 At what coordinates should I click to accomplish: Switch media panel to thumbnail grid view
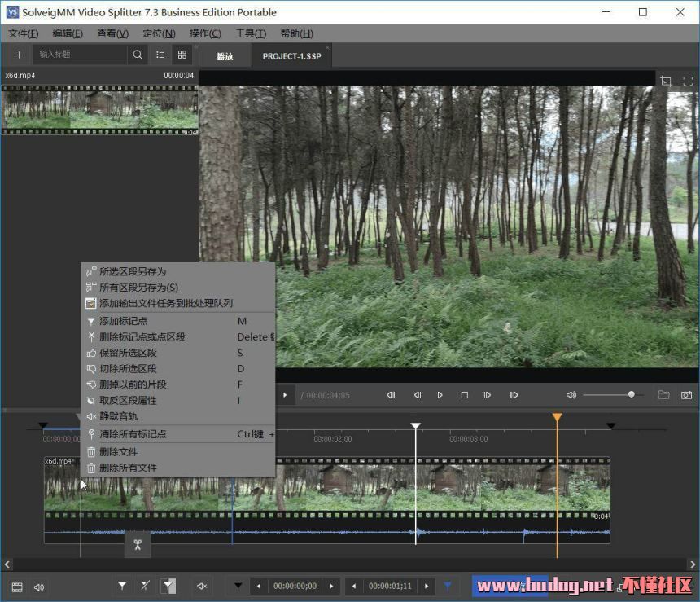(182, 55)
